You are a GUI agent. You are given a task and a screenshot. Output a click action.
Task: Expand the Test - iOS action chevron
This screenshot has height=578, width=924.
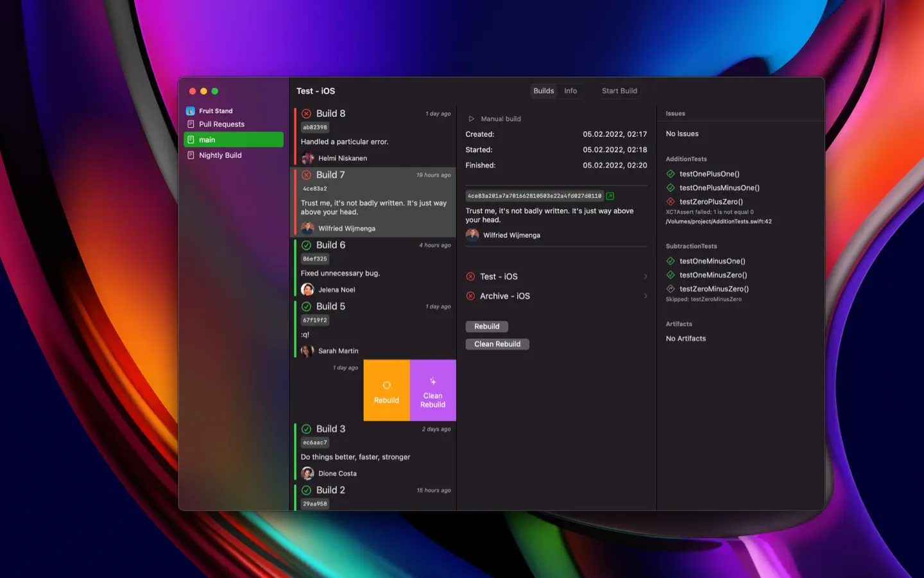(x=646, y=277)
